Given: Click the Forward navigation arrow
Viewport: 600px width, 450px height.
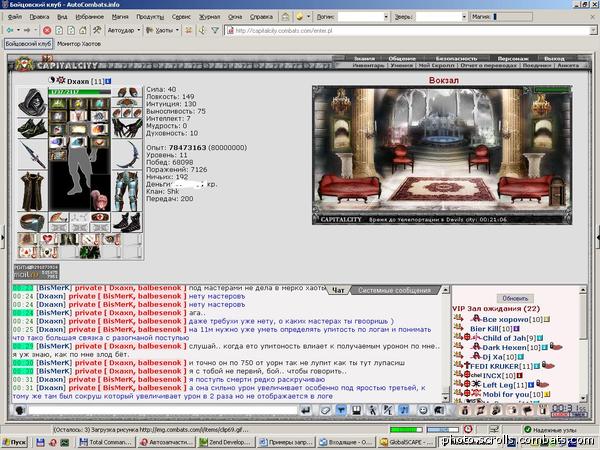Looking at the screenshot, I should click(27, 30).
